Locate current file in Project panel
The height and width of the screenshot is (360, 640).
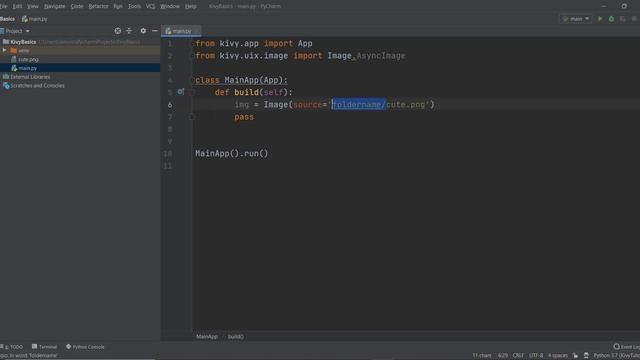tap(118, 31)
